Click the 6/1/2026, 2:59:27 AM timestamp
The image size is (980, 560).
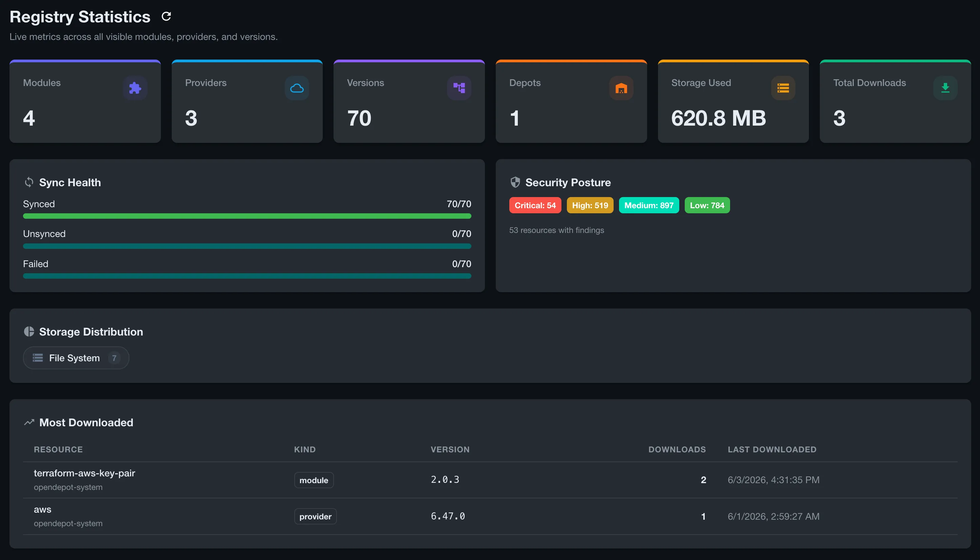tap(773, 516)
